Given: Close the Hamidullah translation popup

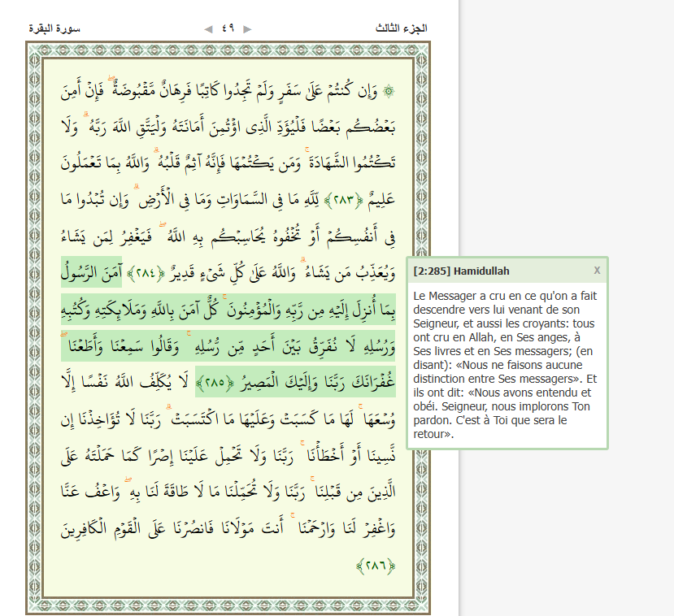Looking at the screenshot, I should 597,270.
